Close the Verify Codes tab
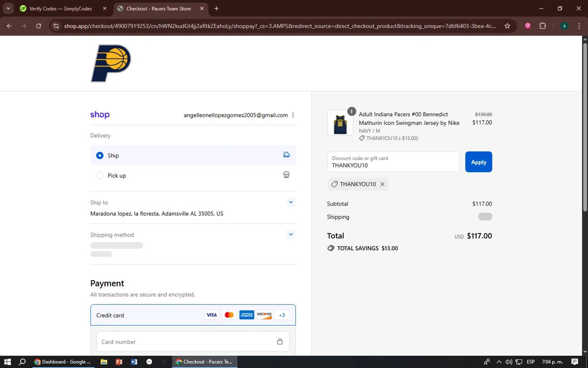This screenshot has height=368, width=588. (x=105, y=8)
